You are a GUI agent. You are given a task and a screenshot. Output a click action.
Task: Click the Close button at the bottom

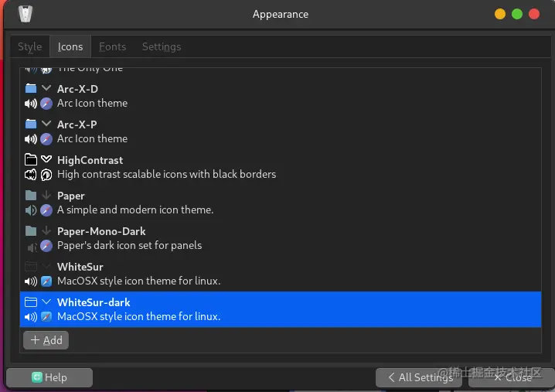click(511, 377)
